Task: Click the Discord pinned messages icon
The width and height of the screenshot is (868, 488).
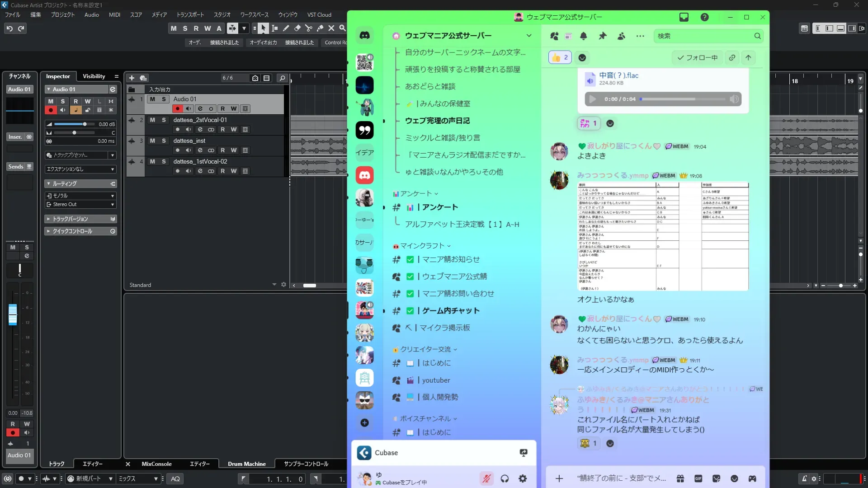Action: (x=603, y=36)
